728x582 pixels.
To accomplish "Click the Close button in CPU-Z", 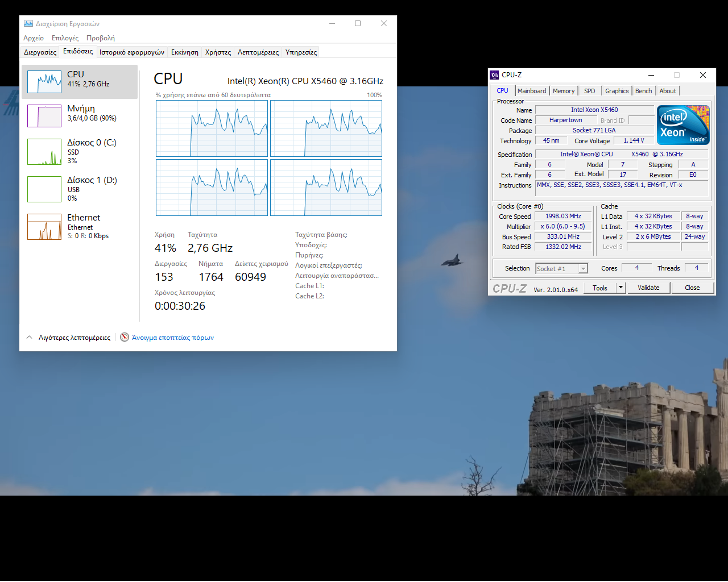I will coord(692,288).
